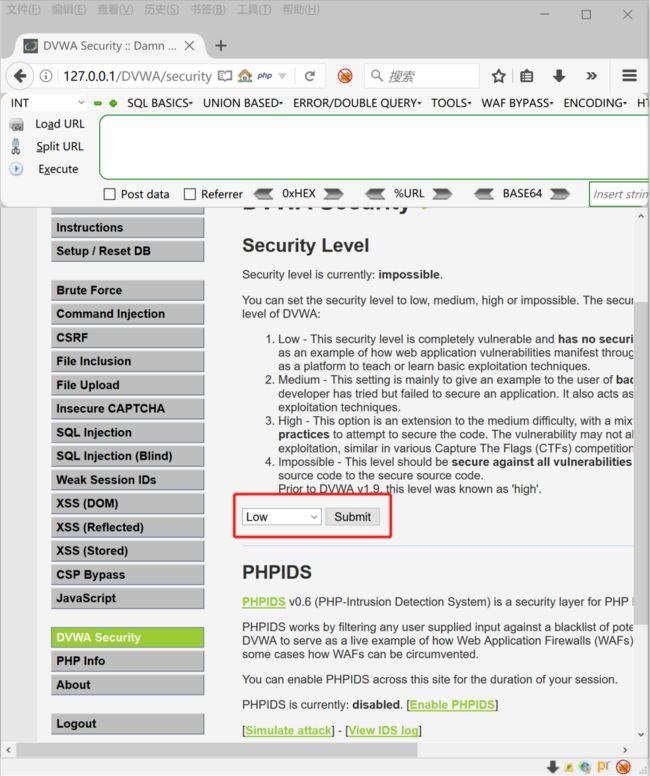Open the bookmarks library clipboard icon
This screenshot has height=776, width=650.
coord(527,76)
